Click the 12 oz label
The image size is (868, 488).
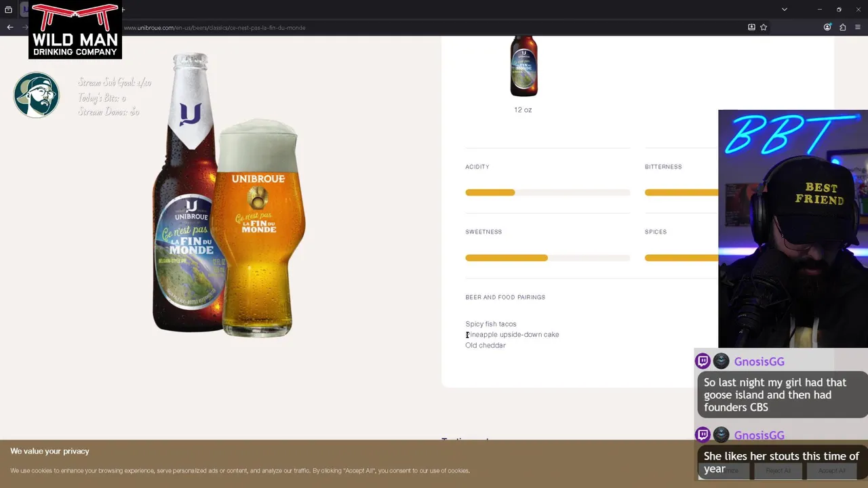click(523, 110)
